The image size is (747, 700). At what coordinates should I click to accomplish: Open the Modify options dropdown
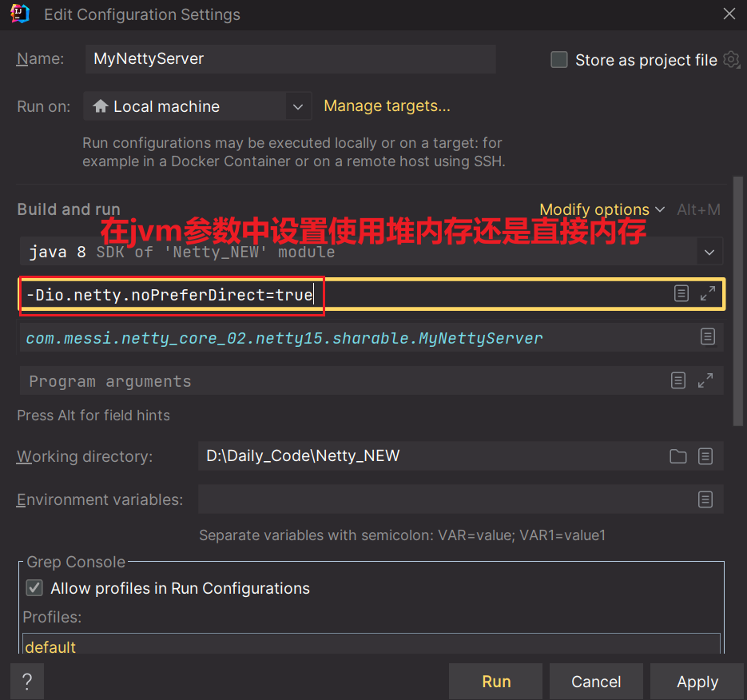point(596,209)
